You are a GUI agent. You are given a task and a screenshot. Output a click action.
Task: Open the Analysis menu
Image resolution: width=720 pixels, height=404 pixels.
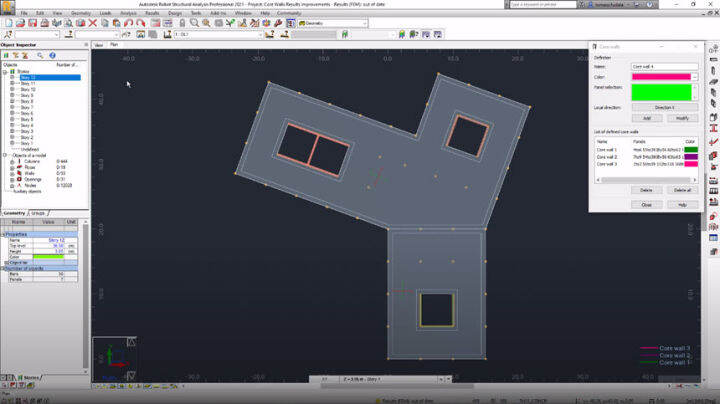point(128,13)
